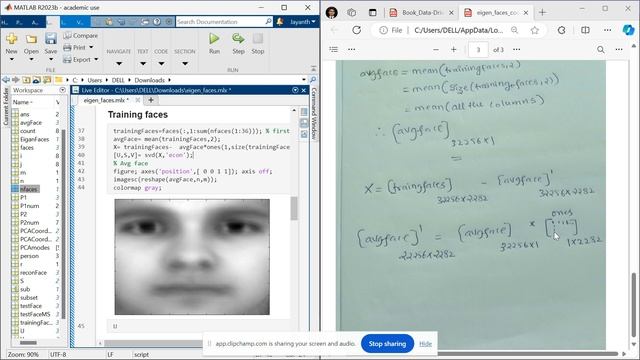Open the Export options arrow
This screenshot has width=640, height=360.
[x=96, y=60]
